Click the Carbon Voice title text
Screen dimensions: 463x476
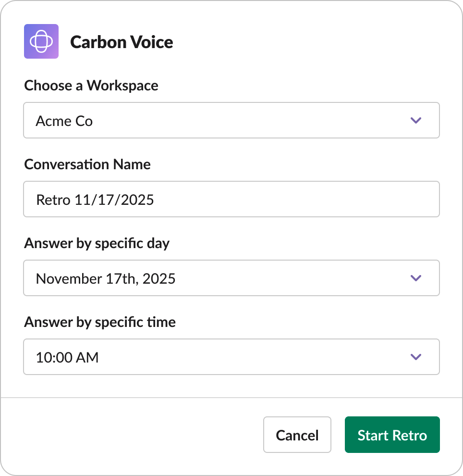pyautogui.click(x=122, y=42)
